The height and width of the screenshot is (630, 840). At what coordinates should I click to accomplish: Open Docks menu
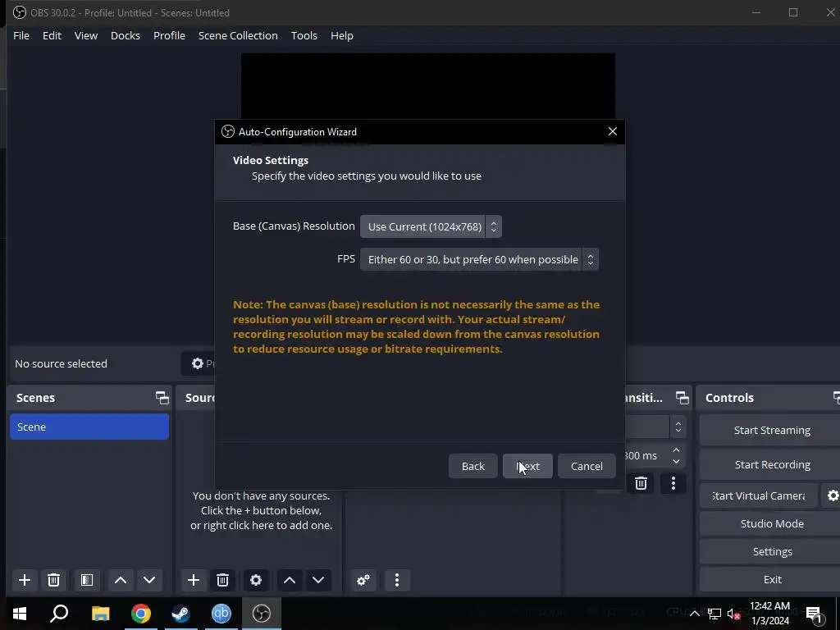pos(126,35)
